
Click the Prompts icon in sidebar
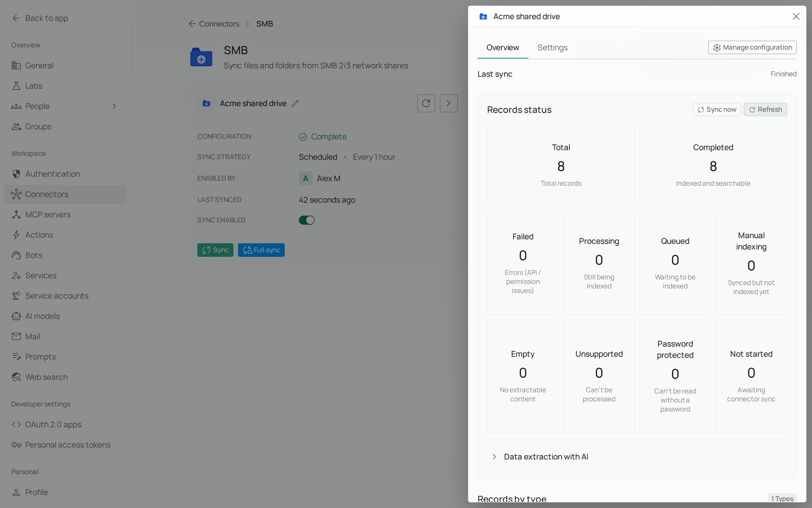[x=16, y=357]
